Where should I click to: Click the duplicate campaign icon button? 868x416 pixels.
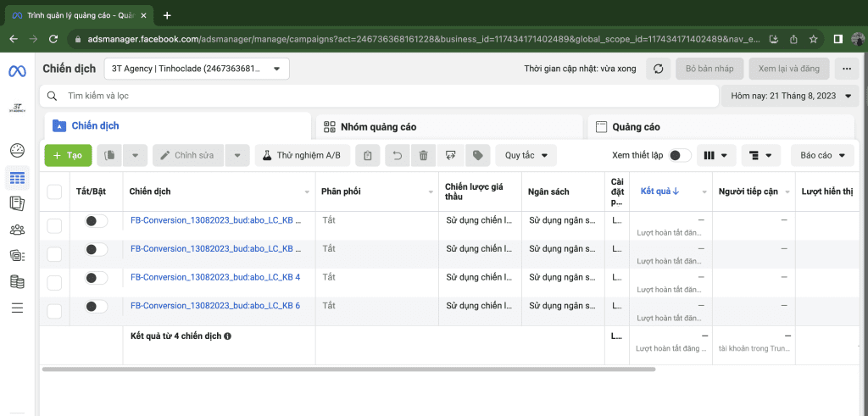coord(109,155)
